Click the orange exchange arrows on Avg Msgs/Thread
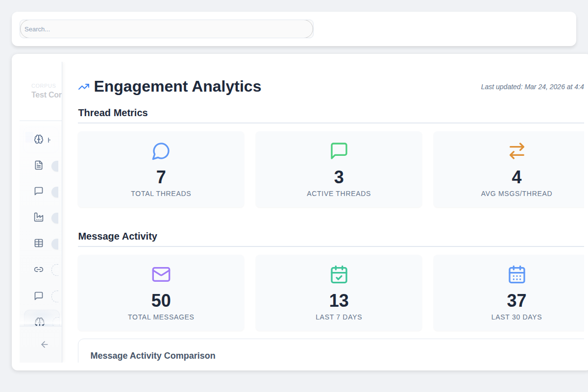Viewport: 588px width, 392px height. tap(516, 151)
